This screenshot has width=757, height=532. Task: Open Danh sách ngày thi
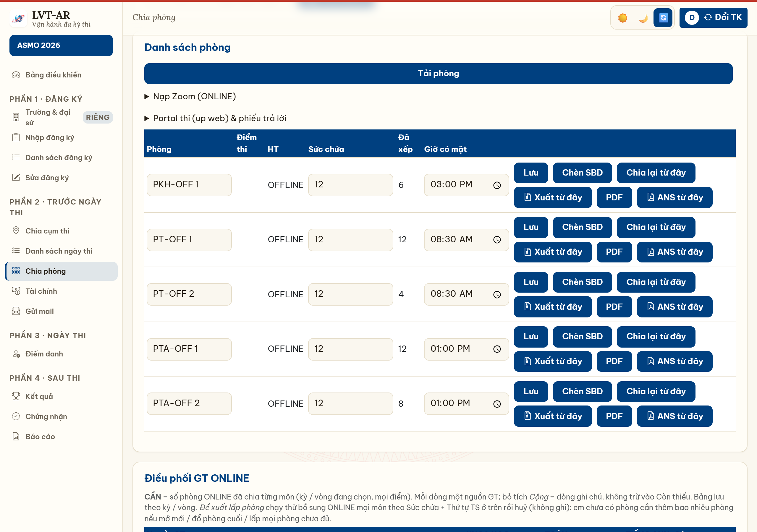(x=61, y=251)
